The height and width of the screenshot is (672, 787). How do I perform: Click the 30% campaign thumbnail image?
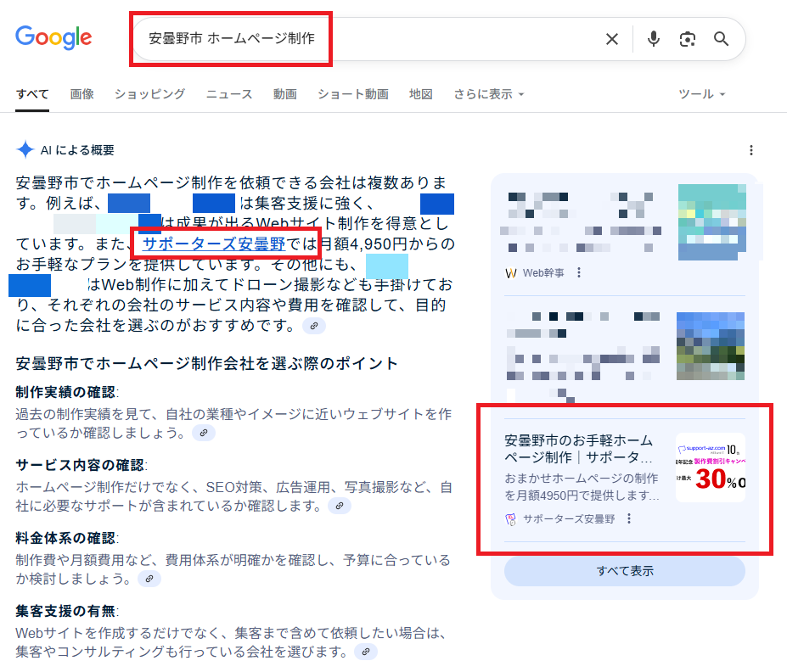click(711, 468)
